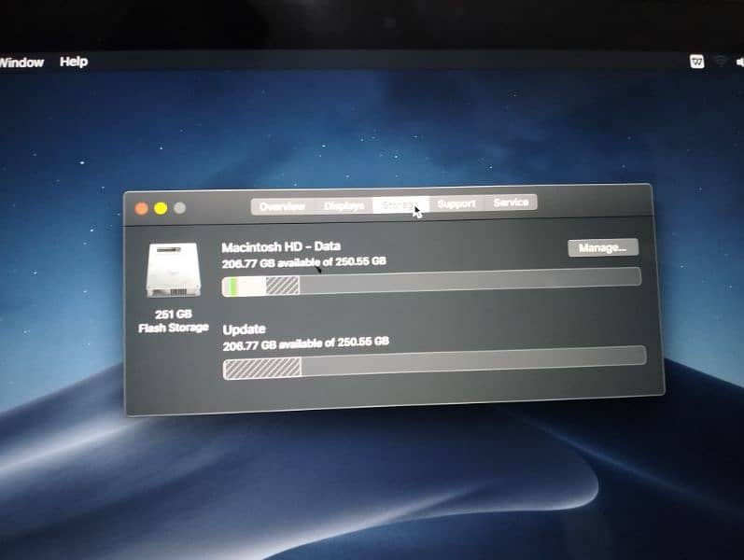744x560 pixels.
Task: Click available space text under Macintosh HD - Data
Action: tap(304, 262)
